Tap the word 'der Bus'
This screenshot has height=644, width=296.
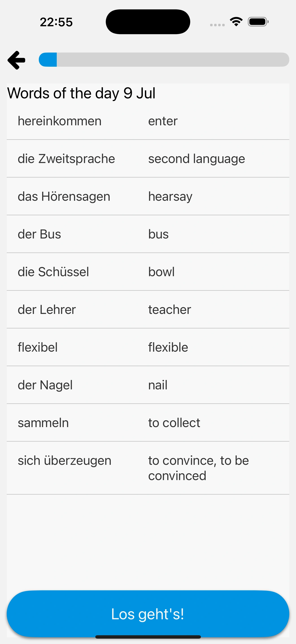pyautogui.click(x=39, y=234)
